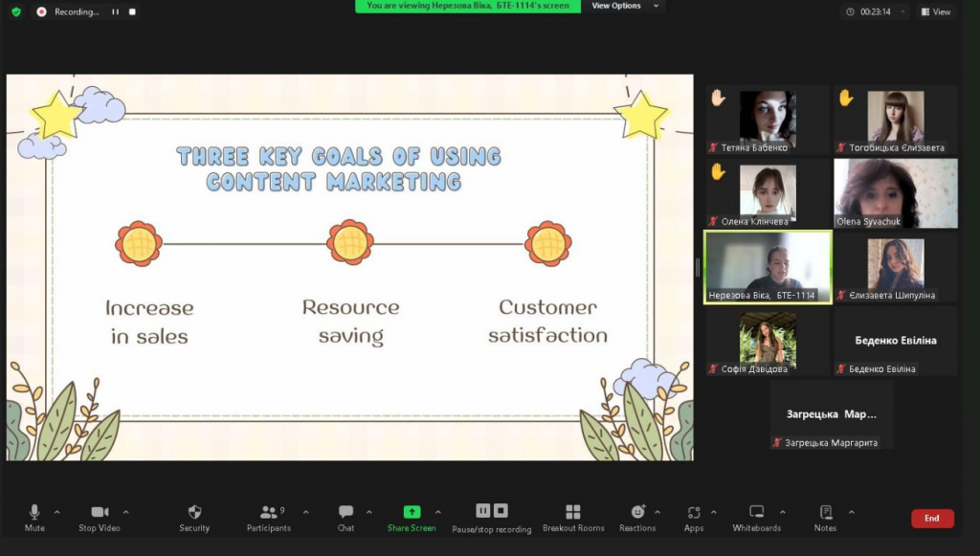Mute the microphone
The height and width of the screenshot is (556, 980).
point(34,513)
